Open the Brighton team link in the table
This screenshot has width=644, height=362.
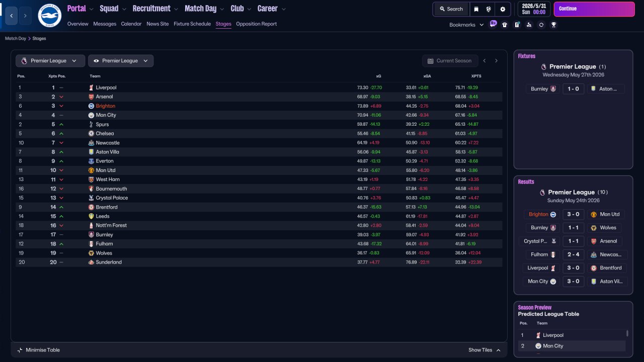pyautogui.click(x=106, y=106)
